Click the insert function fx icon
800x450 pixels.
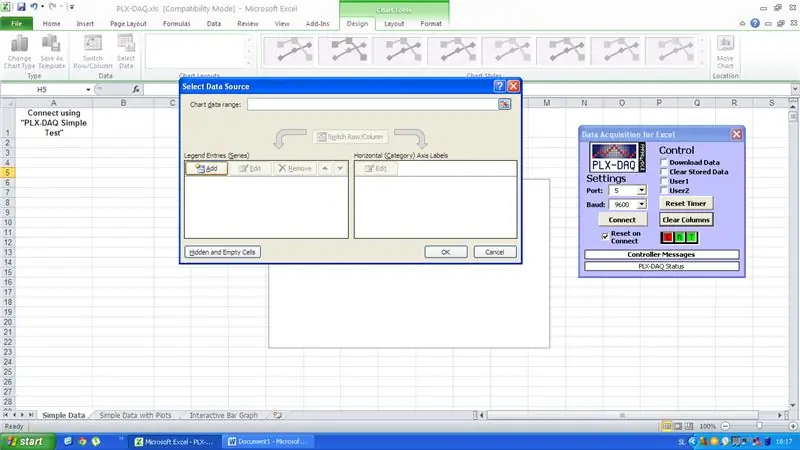(136, 89)
